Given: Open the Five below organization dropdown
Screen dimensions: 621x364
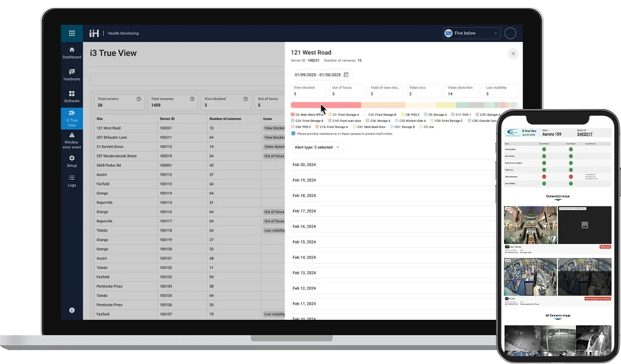Looking at the screenshot, I should (x=472, y=33).
